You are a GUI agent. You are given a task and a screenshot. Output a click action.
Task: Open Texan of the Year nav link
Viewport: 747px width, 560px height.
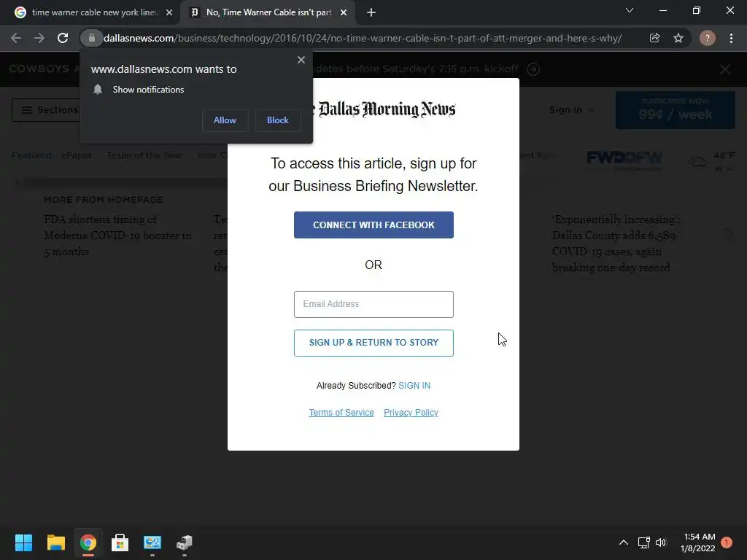(145, 155)
